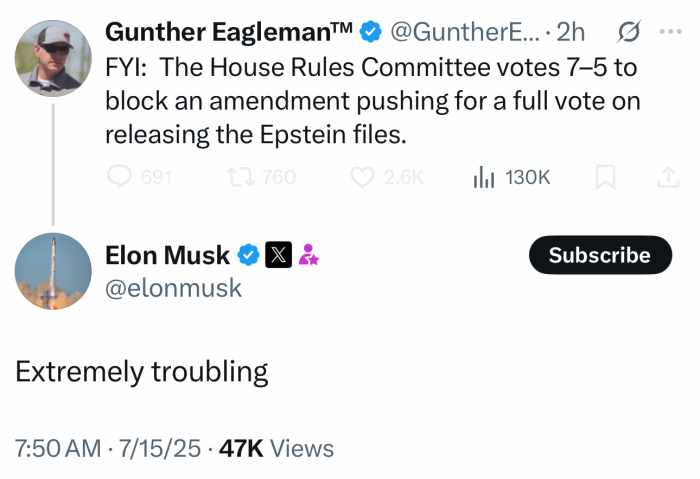
Task: Click the 7:50 AM 7/15/25 timestamp
Action: (x=108, y=448)
